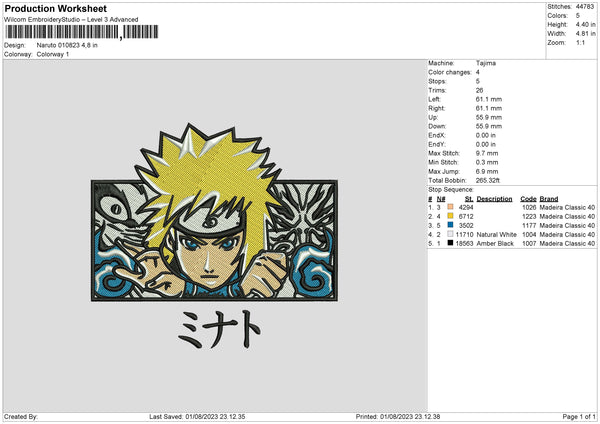Click the "Description" column header

[x=494, y=199]
